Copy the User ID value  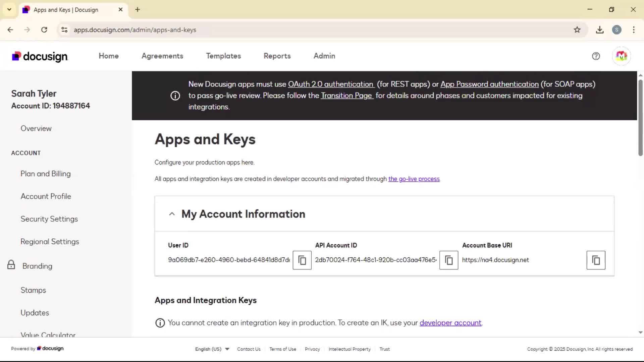[x=302, y=260]
